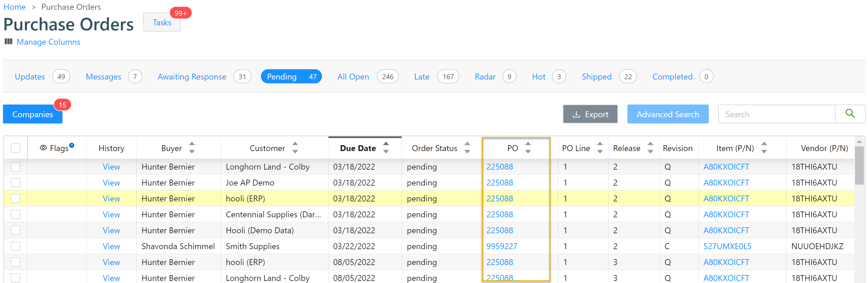Sort the PO Line column
This screenshot has width=868, height=283.
pyautogui.click(x=600, y=148)
